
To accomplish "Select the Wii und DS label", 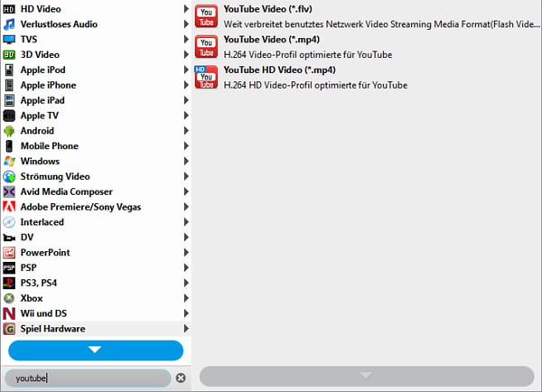I will pyautogui.click(x=43, y=313).
